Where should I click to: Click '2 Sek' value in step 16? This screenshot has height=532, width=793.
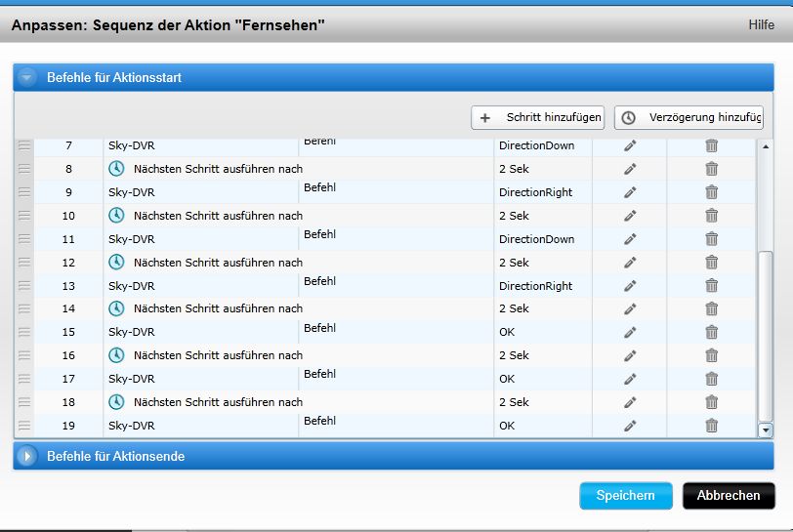[514, 355]
